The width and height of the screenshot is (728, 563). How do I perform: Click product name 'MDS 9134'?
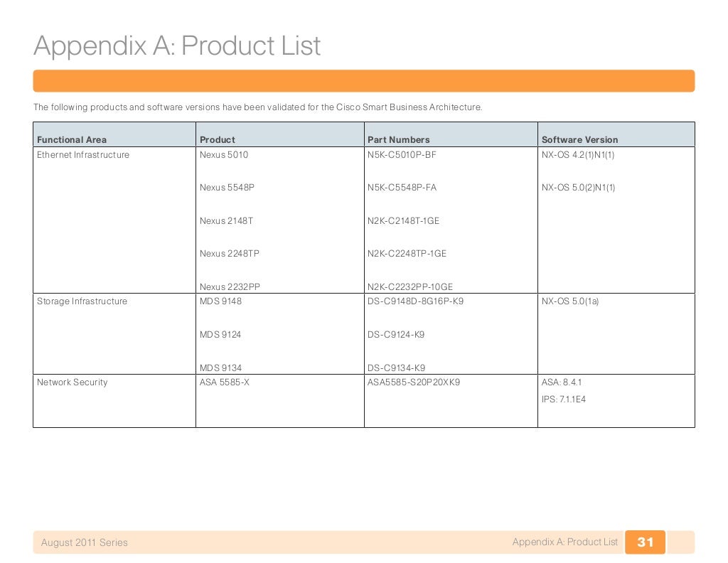pyautogui.click(x=220, y=368)
